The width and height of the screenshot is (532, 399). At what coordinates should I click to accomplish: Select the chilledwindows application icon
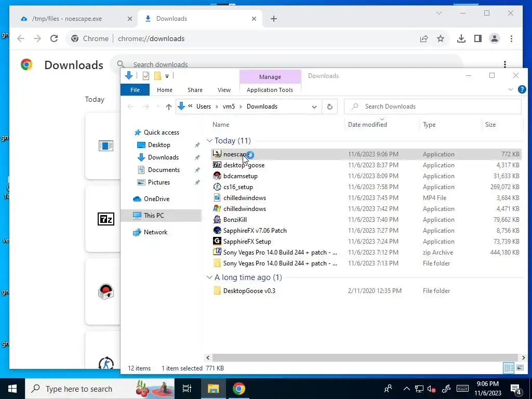(x=217, y=208)
